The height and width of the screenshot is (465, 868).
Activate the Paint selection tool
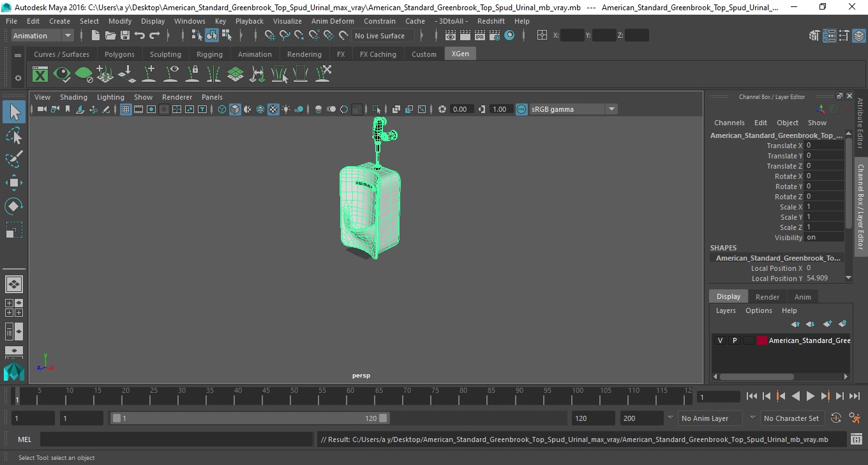[14, 159]
